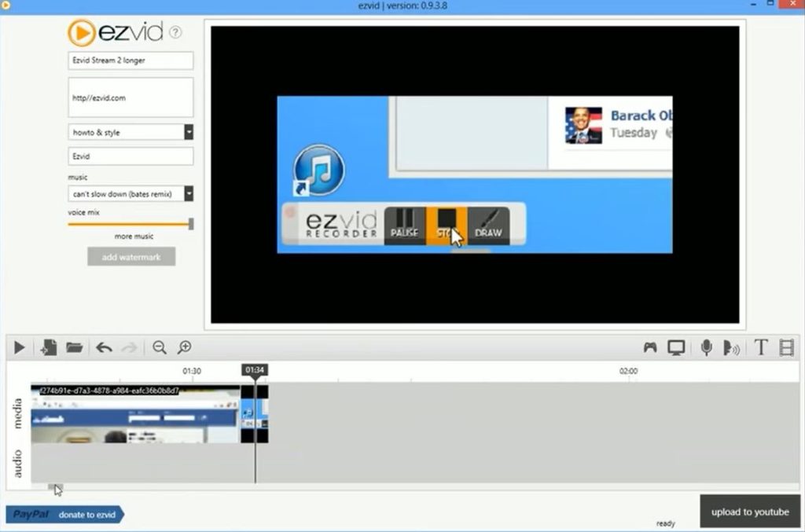The height and width of the screenshot is (532, 805).
Task: Click the description box containing http//ezvid.com
Action: coord(130,97)
